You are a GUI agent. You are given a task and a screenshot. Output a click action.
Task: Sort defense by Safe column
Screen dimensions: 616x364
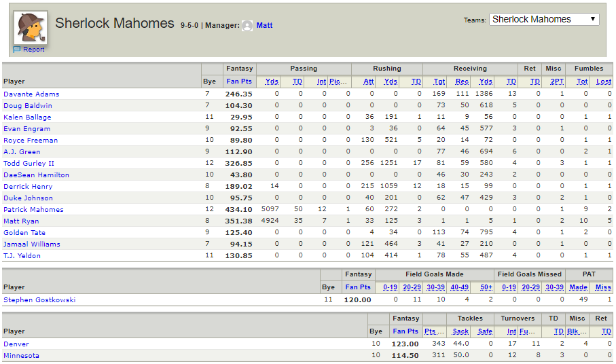point(485,331)
